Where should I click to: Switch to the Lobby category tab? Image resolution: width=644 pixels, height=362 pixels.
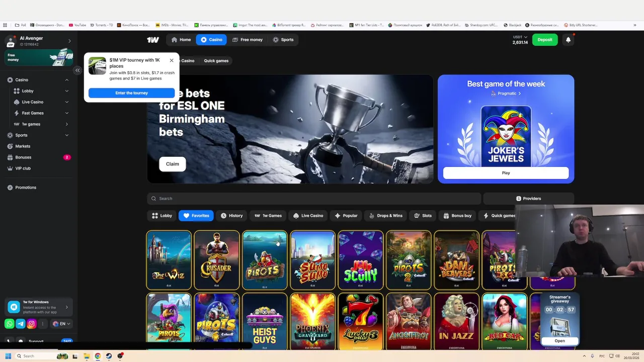click(162, 216)
